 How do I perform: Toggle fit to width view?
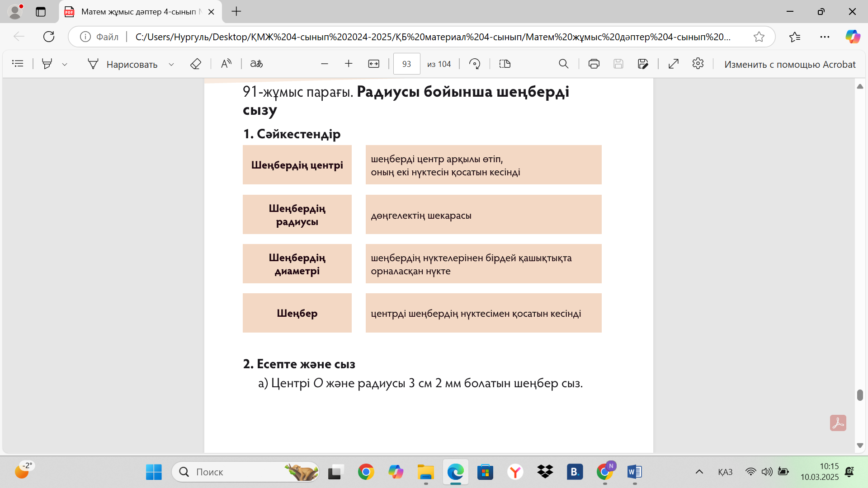click(x=373, y=64)
